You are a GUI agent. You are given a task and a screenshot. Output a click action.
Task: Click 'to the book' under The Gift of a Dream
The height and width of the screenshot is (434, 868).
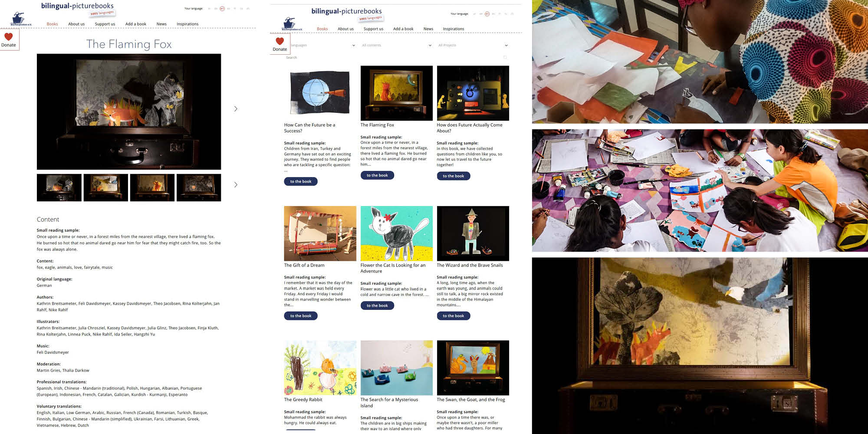pyautogui.click(x=301, y=316)
